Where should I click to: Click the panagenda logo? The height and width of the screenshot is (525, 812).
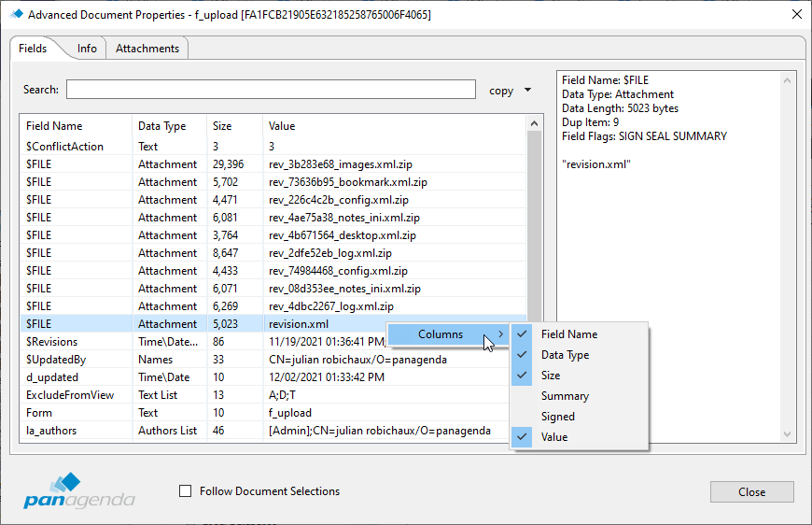pos(80,490)
